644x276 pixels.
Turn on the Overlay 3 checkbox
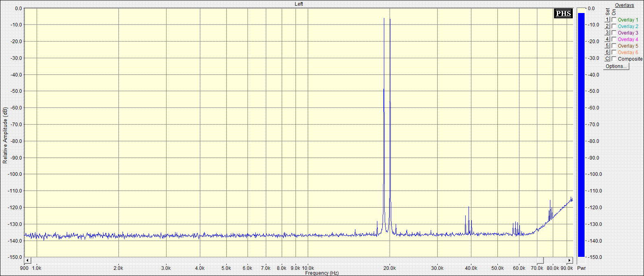614,33
